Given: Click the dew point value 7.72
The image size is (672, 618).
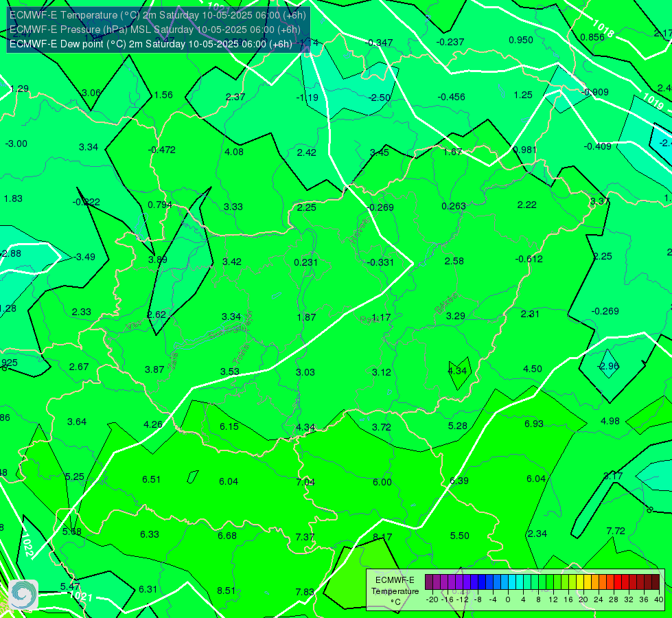Looking at the screenshot, I should (x=616, y=531).
